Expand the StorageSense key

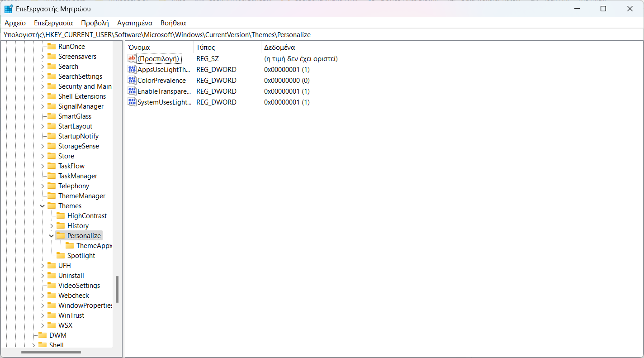(x=43, y=146)
